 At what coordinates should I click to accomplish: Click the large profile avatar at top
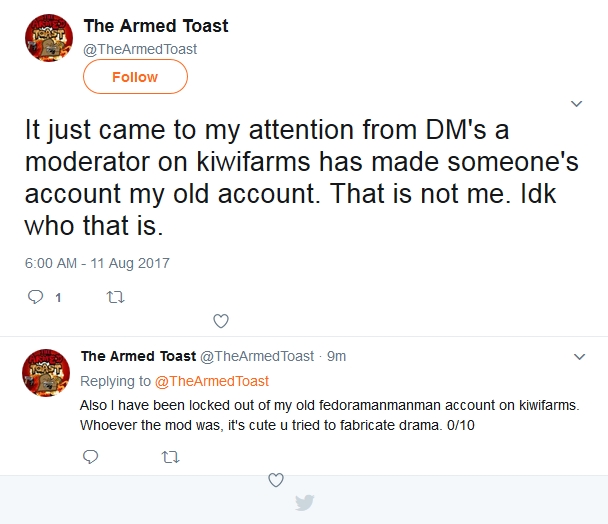[x=49, y=38]
